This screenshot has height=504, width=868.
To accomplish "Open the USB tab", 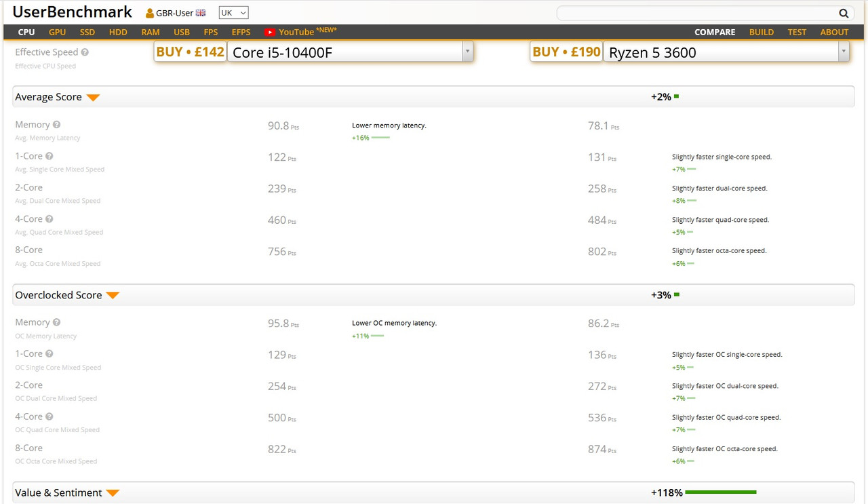I will pos(182,32).
